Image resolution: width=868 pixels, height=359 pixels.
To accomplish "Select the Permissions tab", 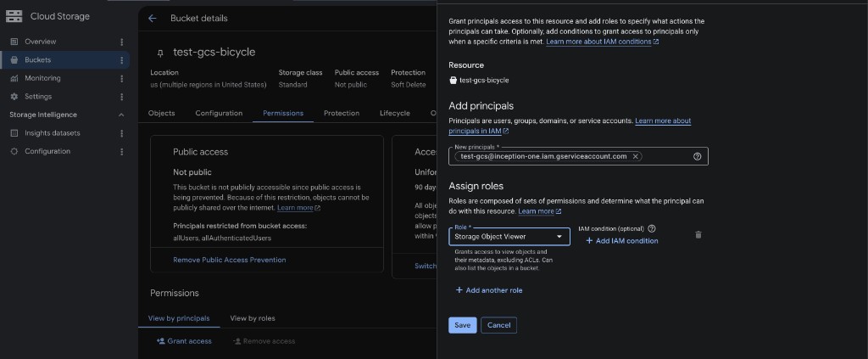I will coord(283,113).
